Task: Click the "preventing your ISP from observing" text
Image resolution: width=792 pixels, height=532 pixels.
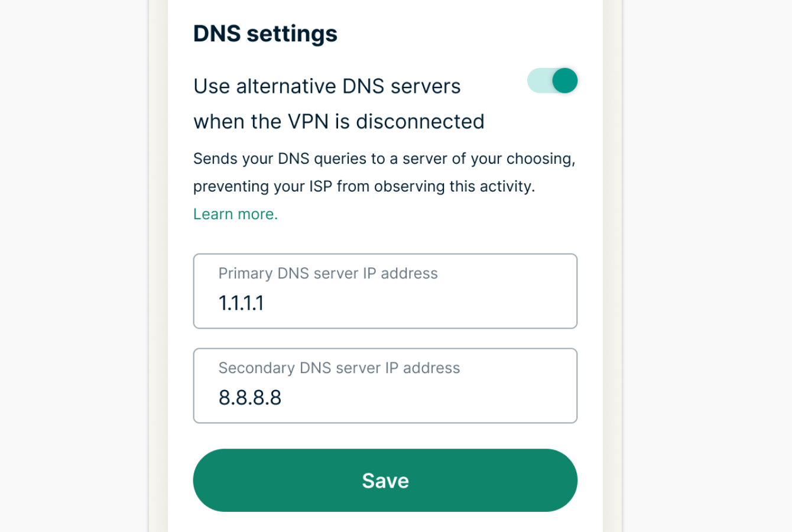Action: [x=364, y=187]
